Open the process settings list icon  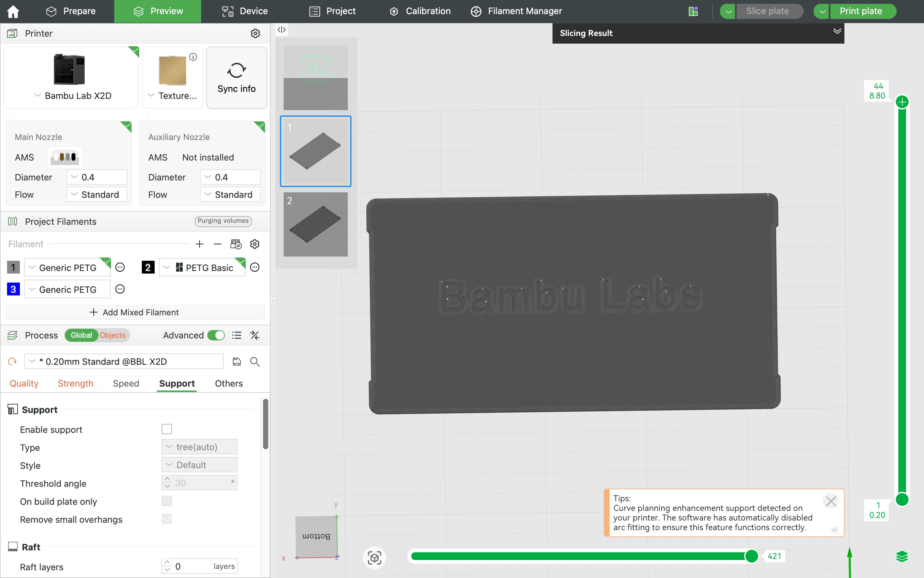click(x=237, y=335)
